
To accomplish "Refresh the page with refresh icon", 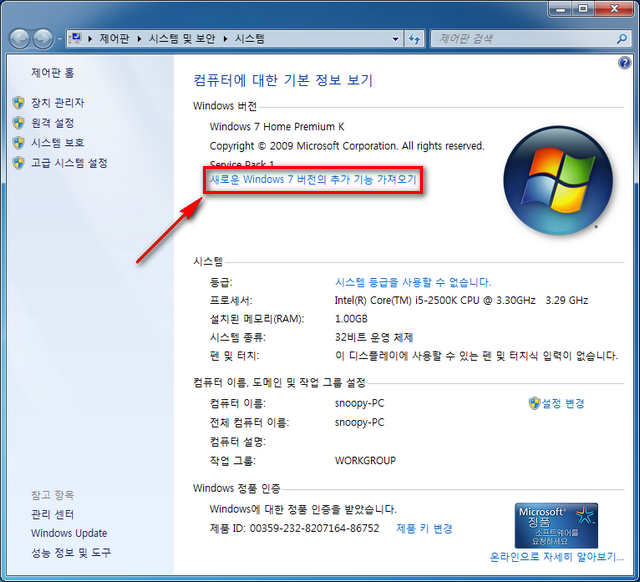I will click(x=415, y=39).
